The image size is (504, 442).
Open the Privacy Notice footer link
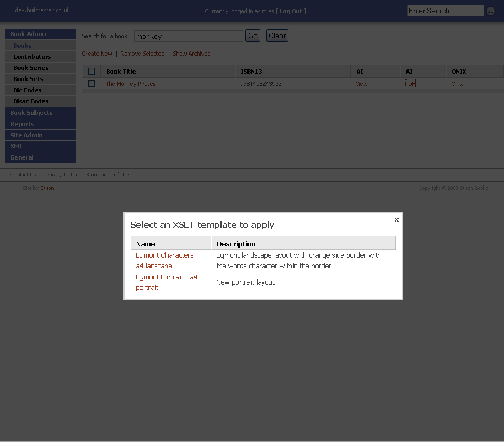tap(61, 174)
